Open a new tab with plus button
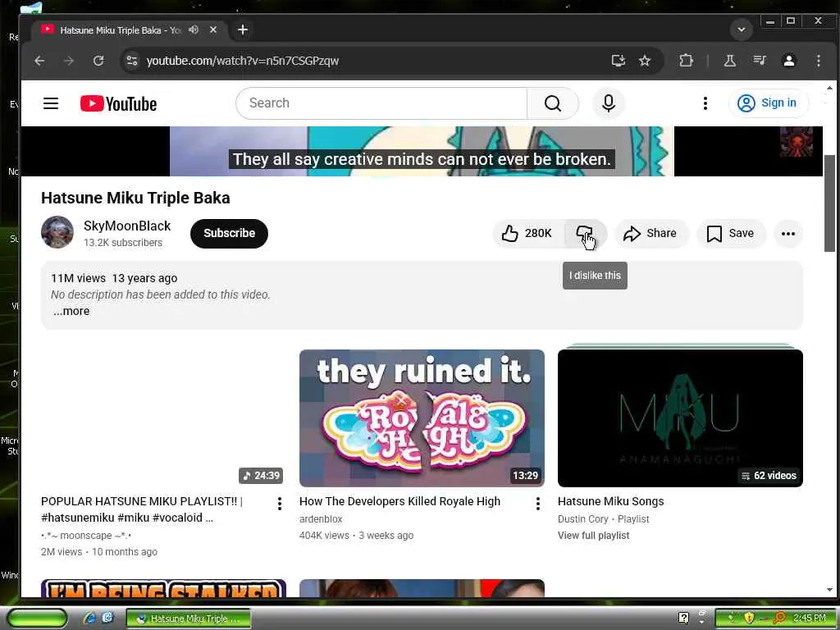840x630 pixels. 243,30
